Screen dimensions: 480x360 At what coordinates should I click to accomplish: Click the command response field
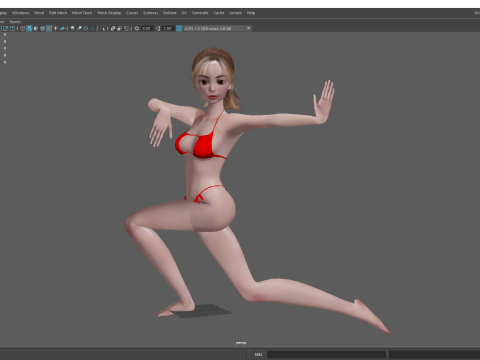click(x=434, y=354)
